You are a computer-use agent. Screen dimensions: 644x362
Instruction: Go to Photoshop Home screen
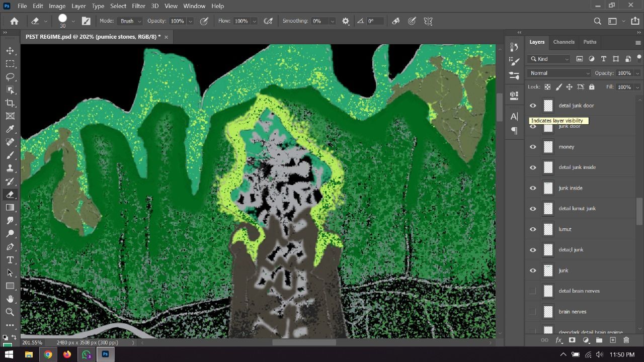point(14,21)
